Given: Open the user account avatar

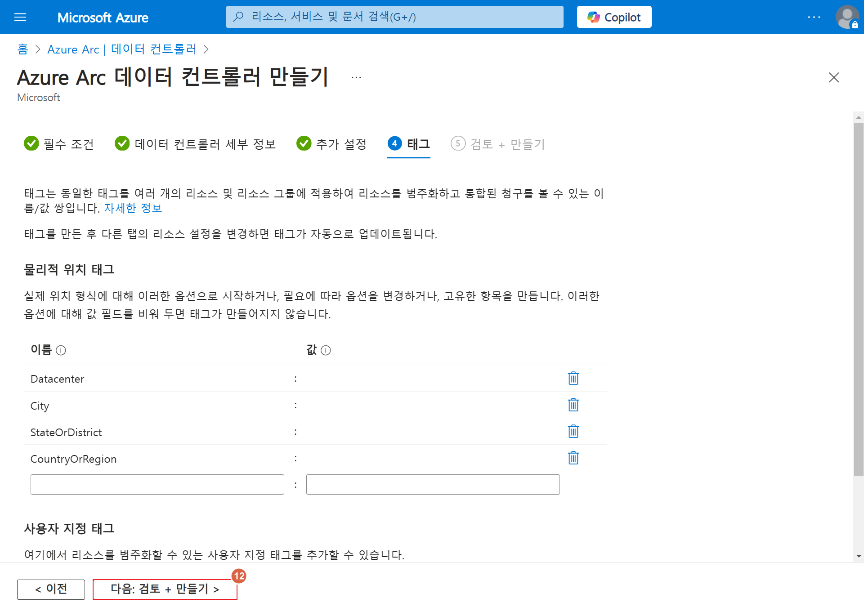Looking at the screenshot, I should pyautogui.click(x=847, y=17).
